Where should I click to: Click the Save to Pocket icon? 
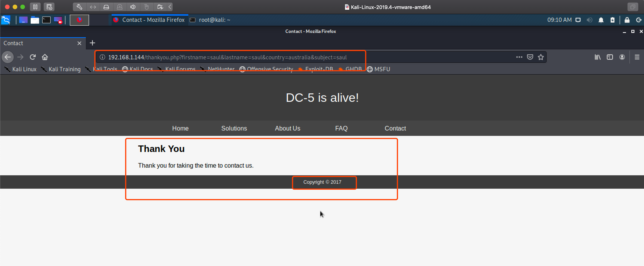point(530,57)
